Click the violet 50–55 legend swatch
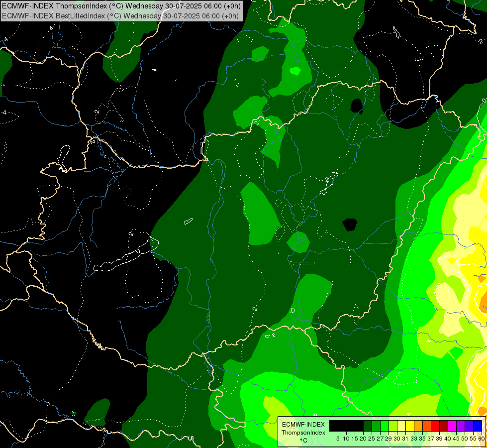This screenshot has width=487, height=448. (469, 426)
